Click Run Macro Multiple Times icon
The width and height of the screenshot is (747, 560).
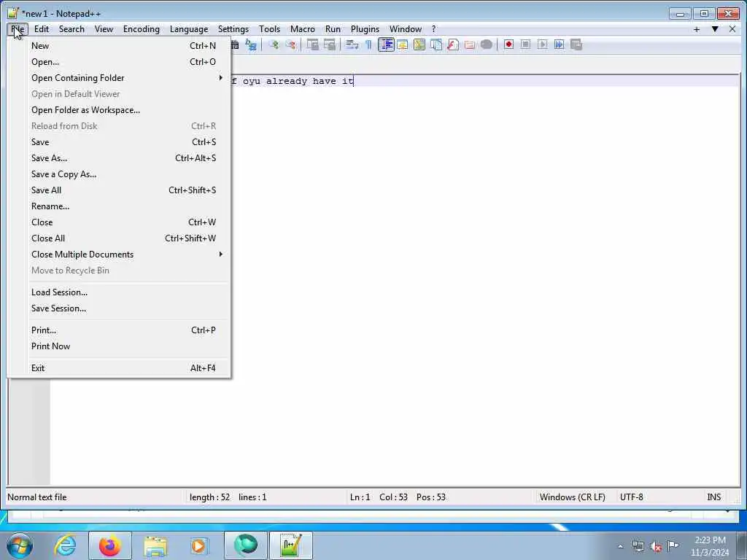click(x=559, y=44)
